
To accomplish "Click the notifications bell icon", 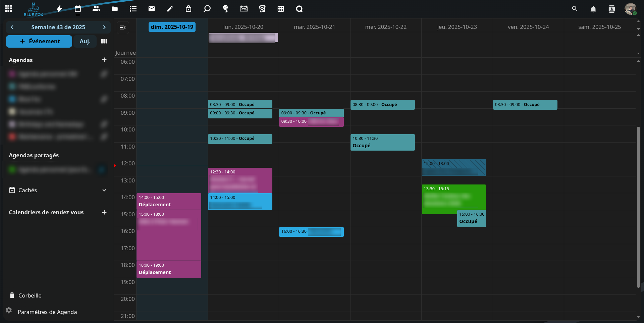I will click(593, 9).
